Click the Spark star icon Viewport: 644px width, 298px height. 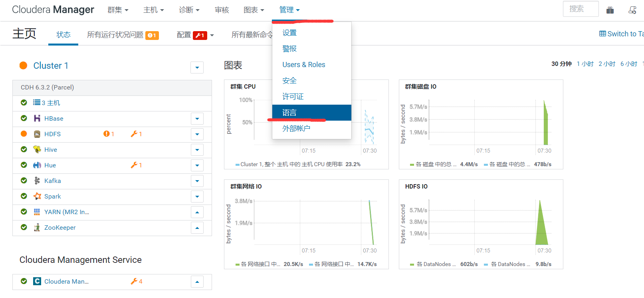[37, 196]
